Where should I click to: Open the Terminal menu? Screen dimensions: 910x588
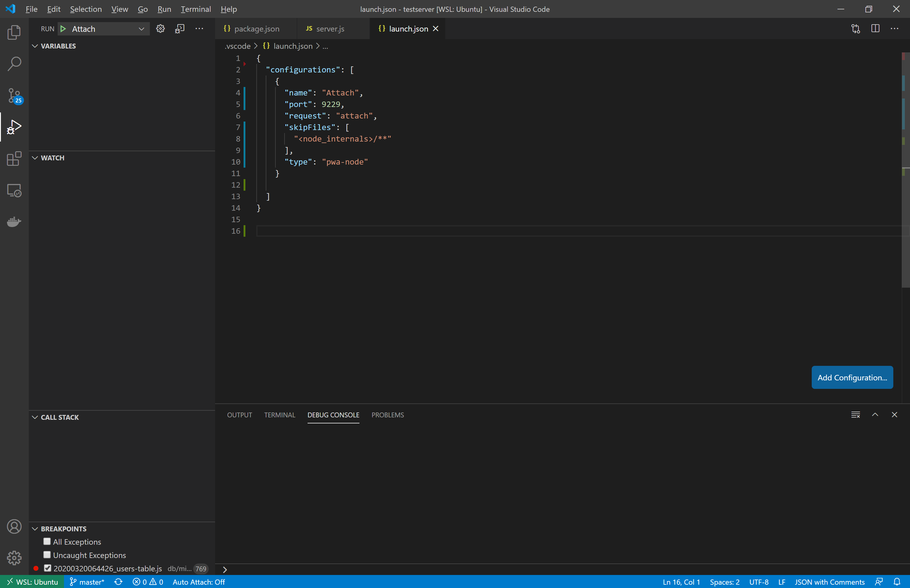tap(196, 9)
